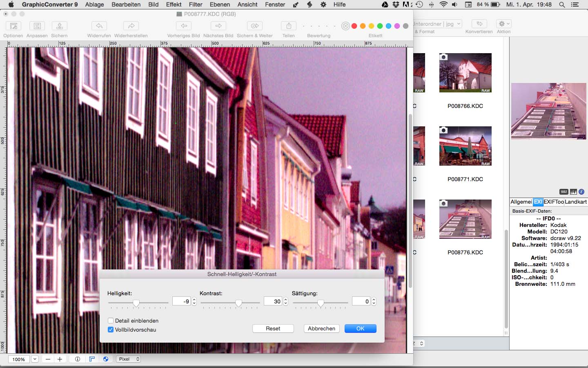Click the Sättigung slider handle
This screenshot has height=368, width=588.
321,303
